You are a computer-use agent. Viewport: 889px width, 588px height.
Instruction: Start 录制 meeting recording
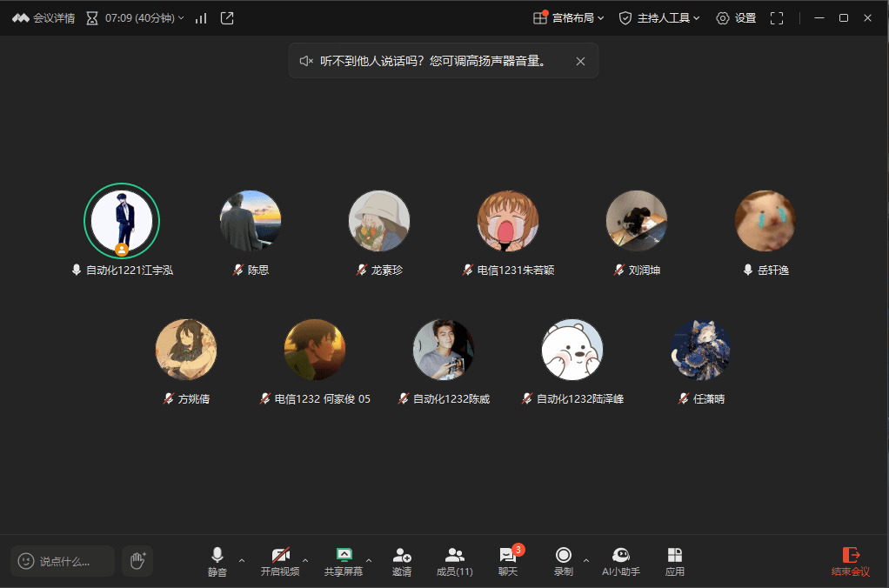[564, 561]
